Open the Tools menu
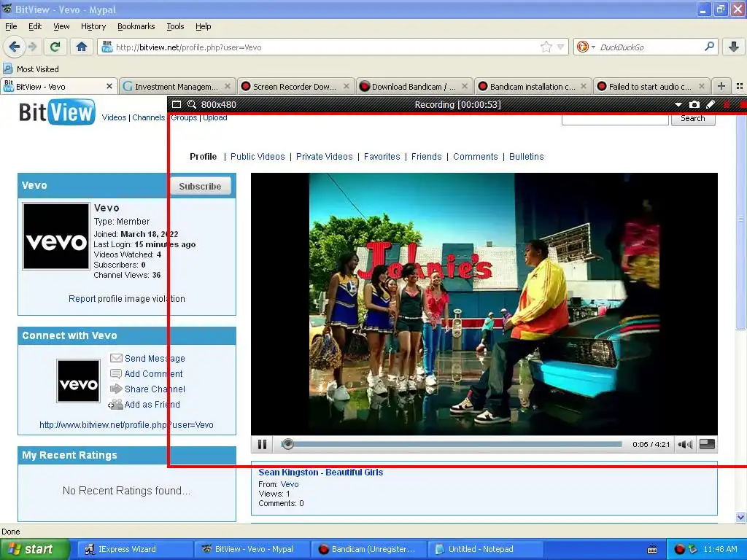The image size is (747, 560). 175,26
